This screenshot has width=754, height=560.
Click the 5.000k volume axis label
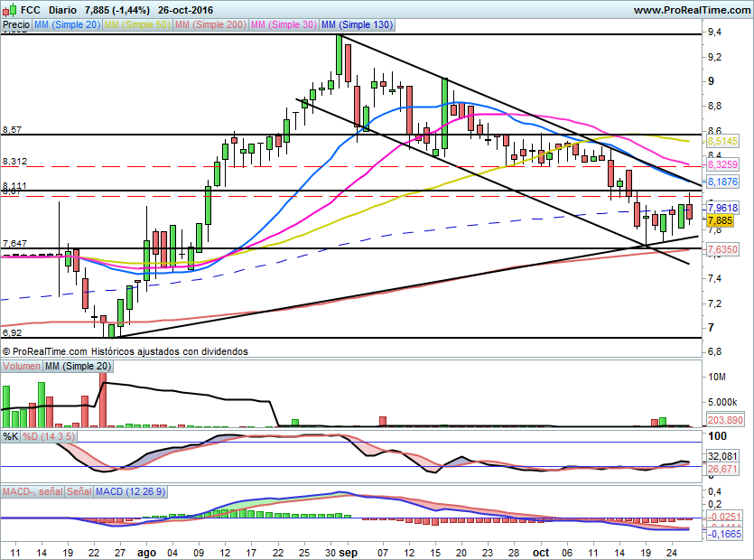click(722, 402)
